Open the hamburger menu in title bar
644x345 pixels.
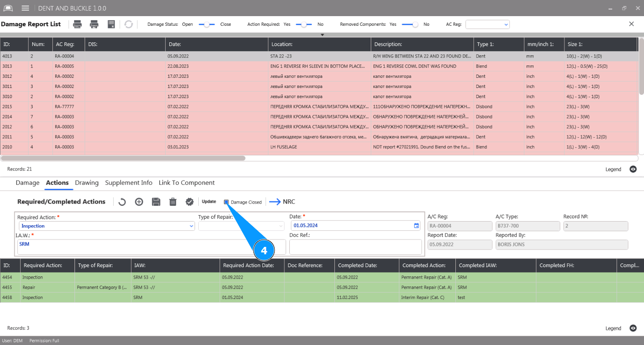pos(25,8)
